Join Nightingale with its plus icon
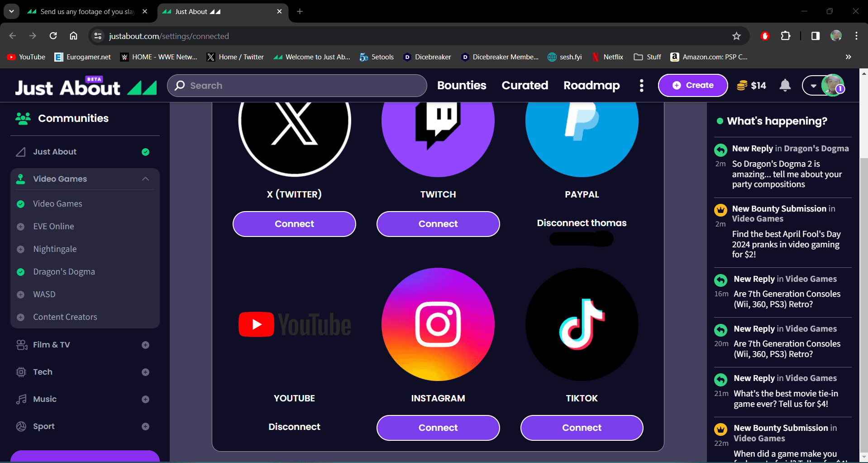The image size is (868, 463). [20, 249]
